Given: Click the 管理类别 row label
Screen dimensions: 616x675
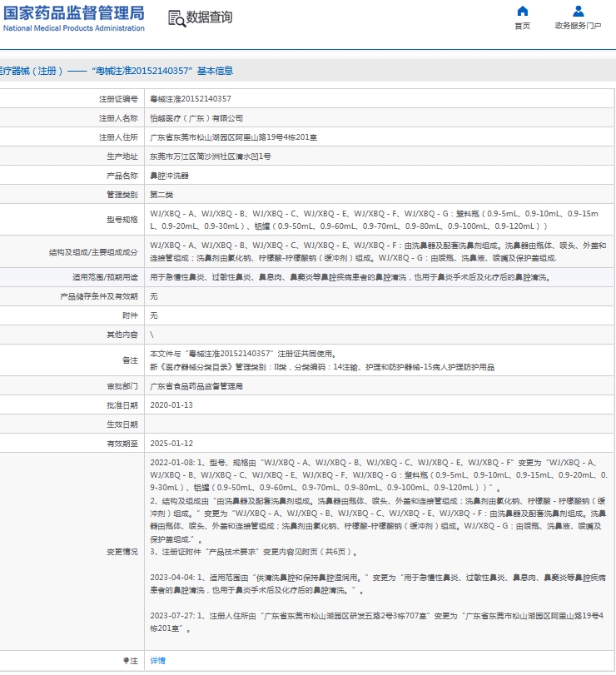Looking at the screenshot, I should click(122, 195).
